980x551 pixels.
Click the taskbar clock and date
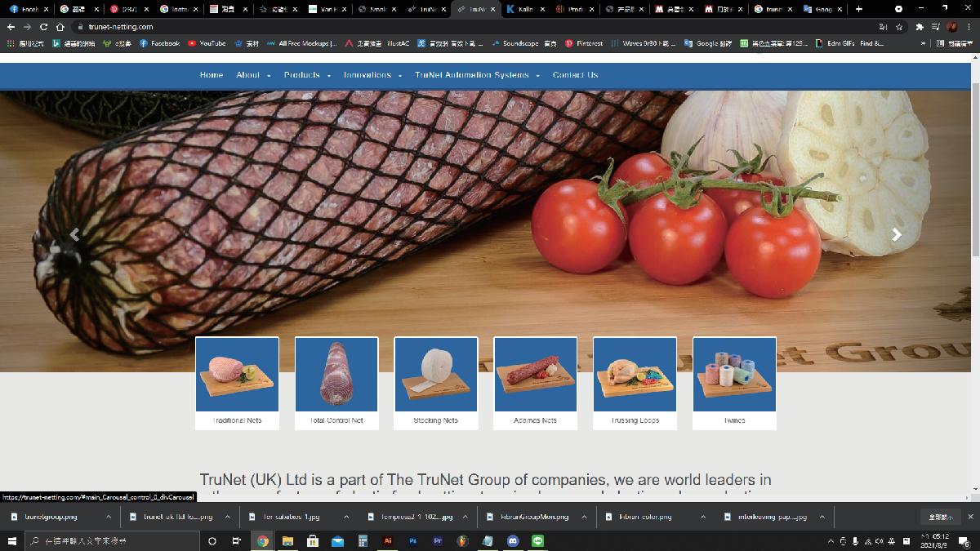[933, 541]
